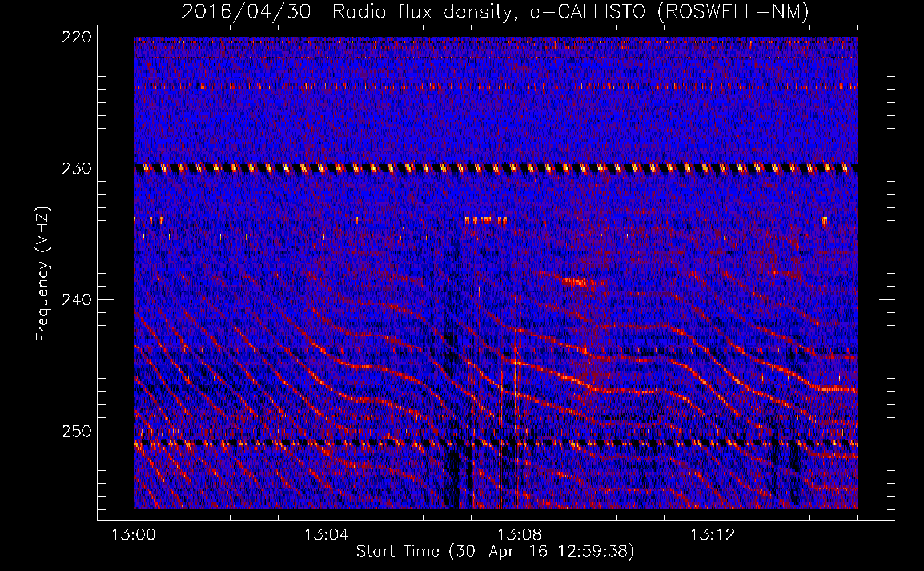Click the 13:08 time tick label
Image resolution: width=924 pixels, height=571 pixels.
point(519,535)
